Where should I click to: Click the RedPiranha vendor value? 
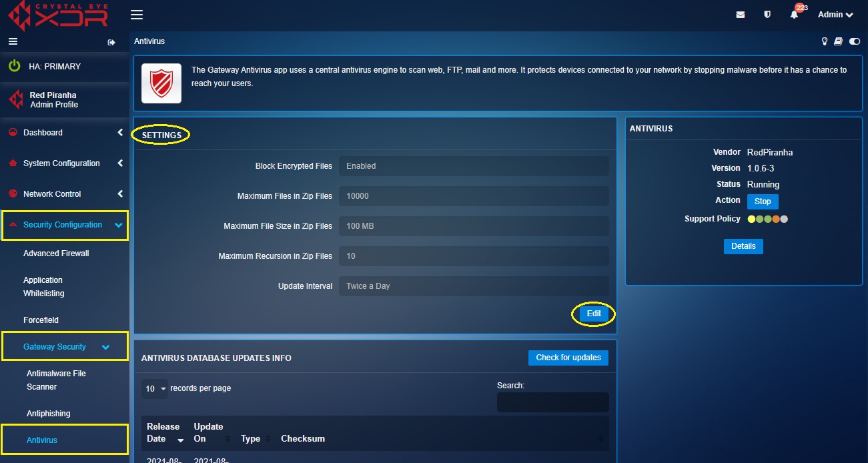click(x=770, y=153)
